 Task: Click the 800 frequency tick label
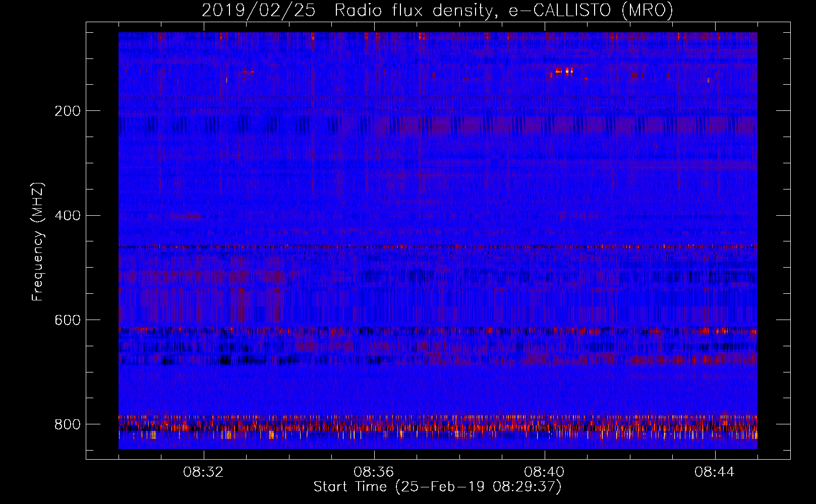click(x=68, y=424)
